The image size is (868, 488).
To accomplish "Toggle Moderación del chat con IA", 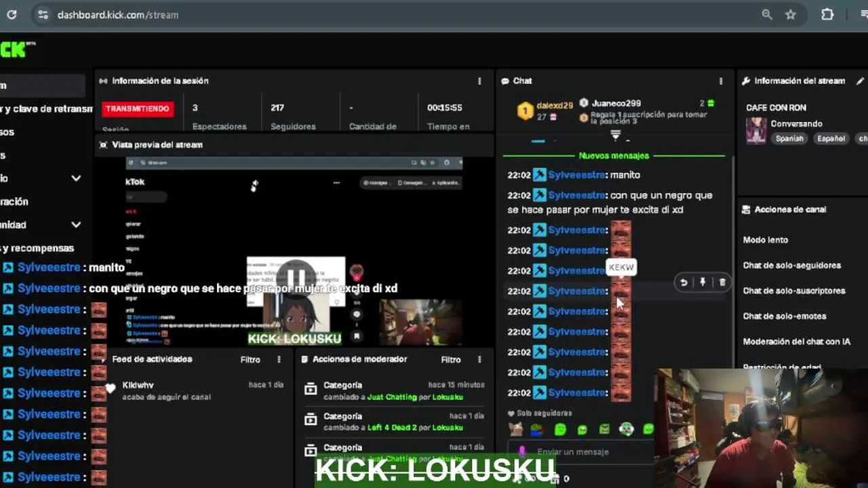I will coord(796,342).
